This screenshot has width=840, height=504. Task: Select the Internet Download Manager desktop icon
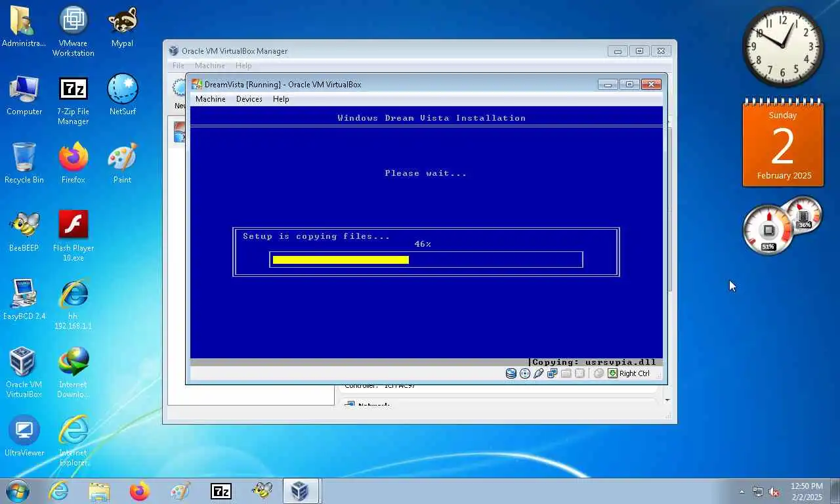(73, 373)
